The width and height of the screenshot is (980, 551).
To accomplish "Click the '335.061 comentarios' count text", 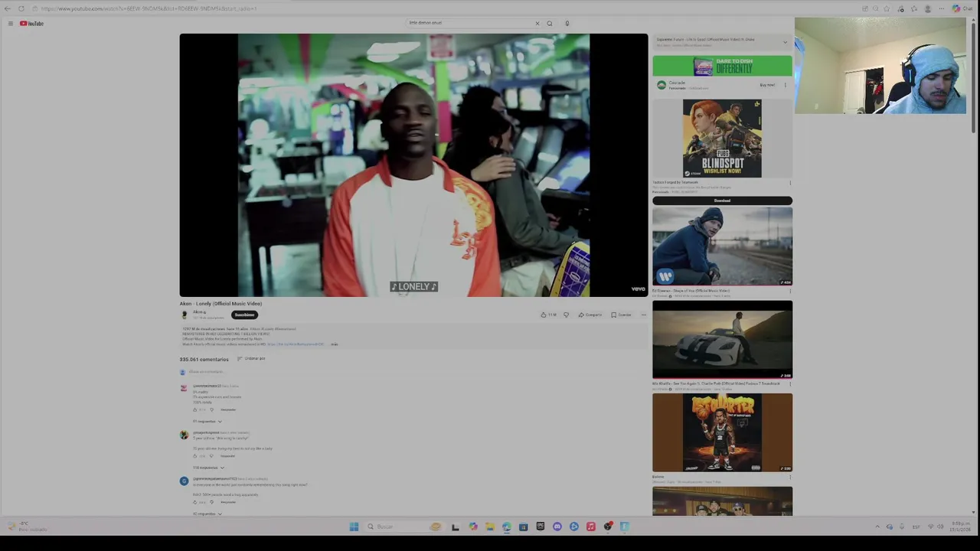I will (x=204, y=359).
